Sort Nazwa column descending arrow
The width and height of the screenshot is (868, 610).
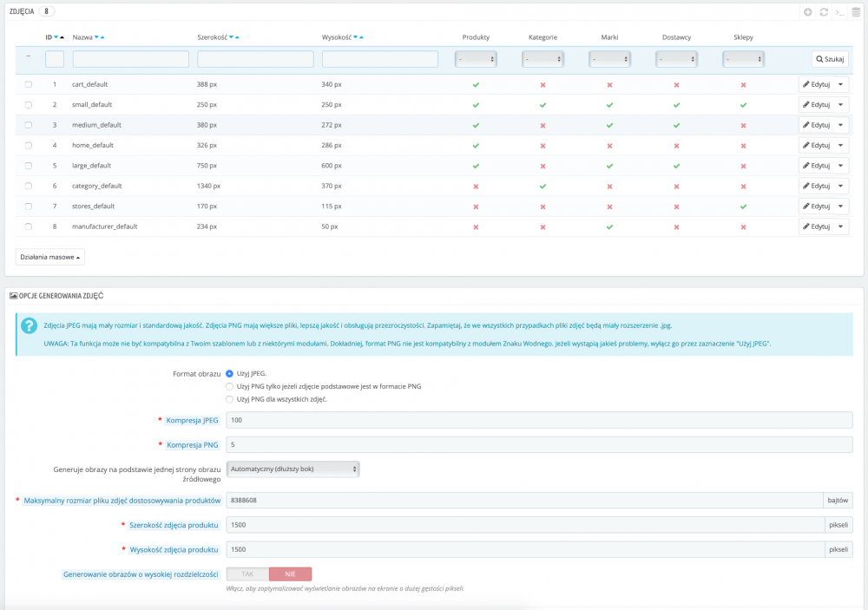coord(96,37)
